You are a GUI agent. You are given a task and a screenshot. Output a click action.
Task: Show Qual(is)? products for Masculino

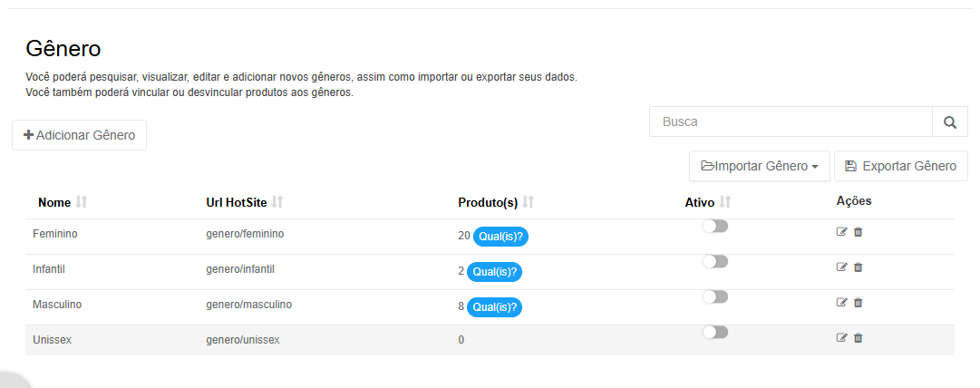[x=494, y=307]
